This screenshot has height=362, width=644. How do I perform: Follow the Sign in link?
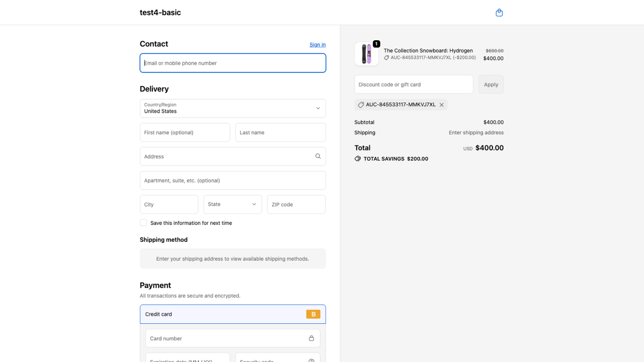pyautogui.click(x=317, y=45)
